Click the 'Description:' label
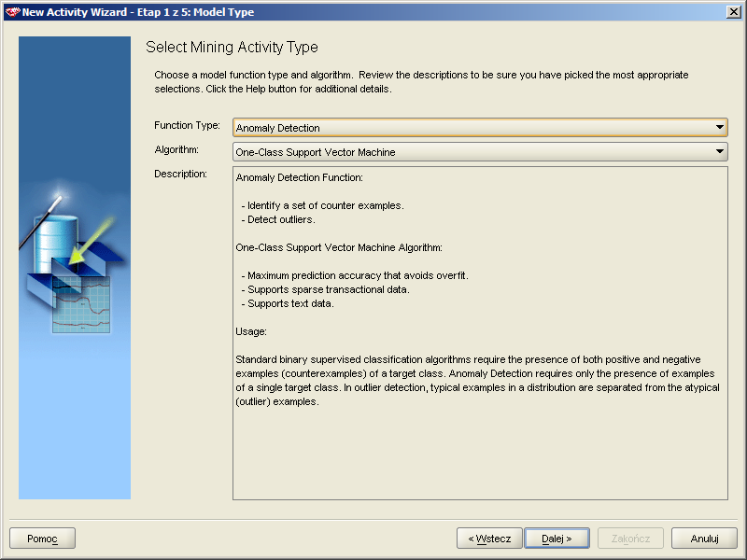Screen dimensions: 747x560 tap(180, 174)
